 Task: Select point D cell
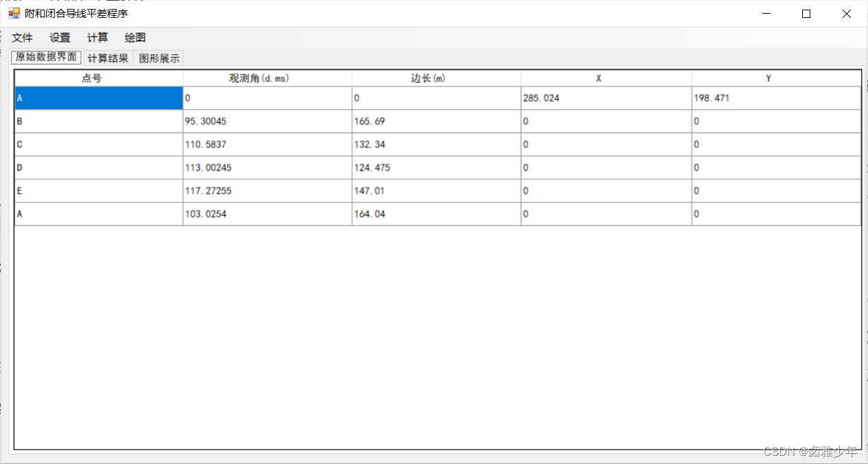(99, 168)
